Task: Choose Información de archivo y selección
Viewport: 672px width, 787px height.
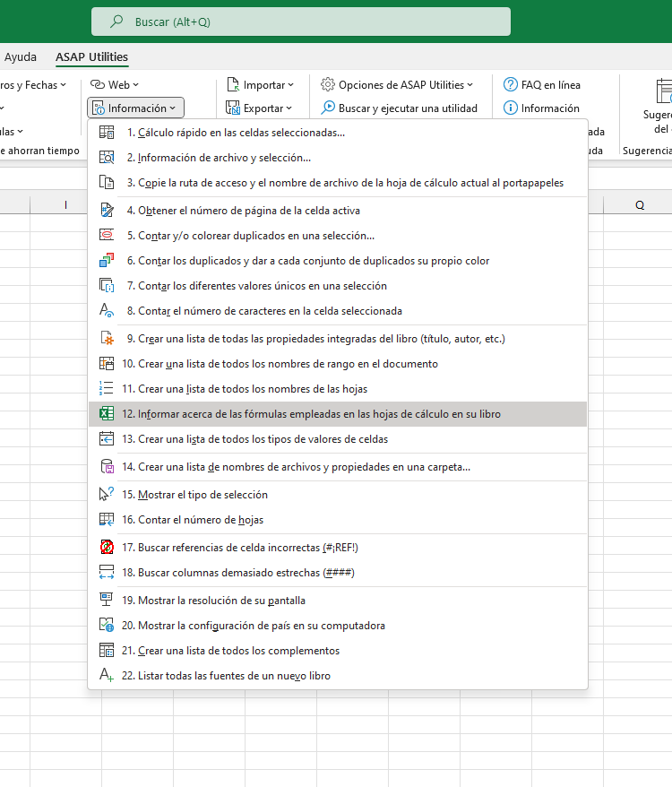Action: [338, 158]
